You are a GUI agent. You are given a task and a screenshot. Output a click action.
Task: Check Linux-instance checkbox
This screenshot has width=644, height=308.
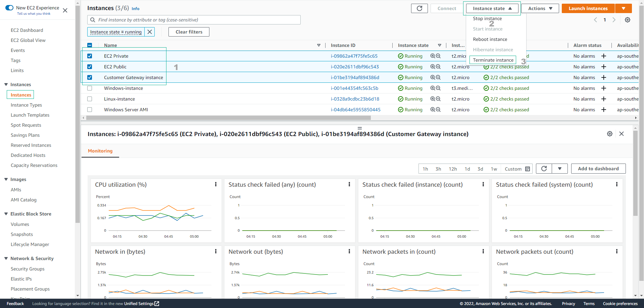(90, 99)
